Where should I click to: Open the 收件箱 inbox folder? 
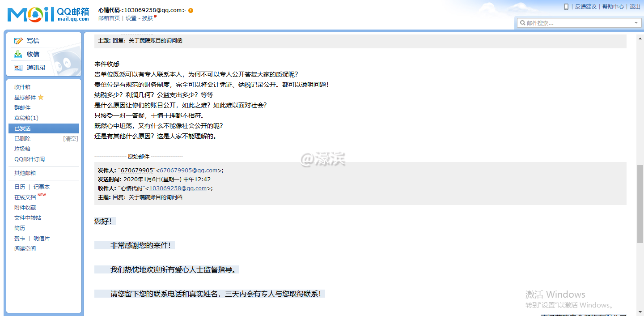(x=22, y=87)
